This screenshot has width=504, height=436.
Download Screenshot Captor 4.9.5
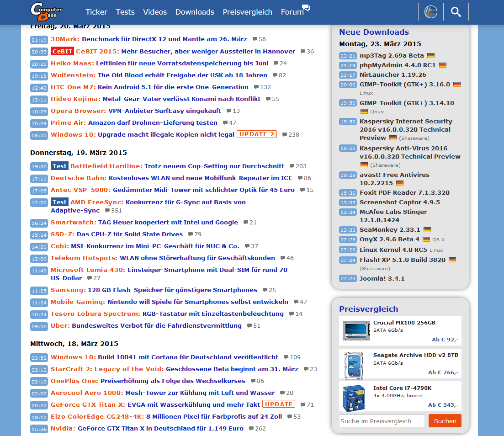(x=399, y=202)
